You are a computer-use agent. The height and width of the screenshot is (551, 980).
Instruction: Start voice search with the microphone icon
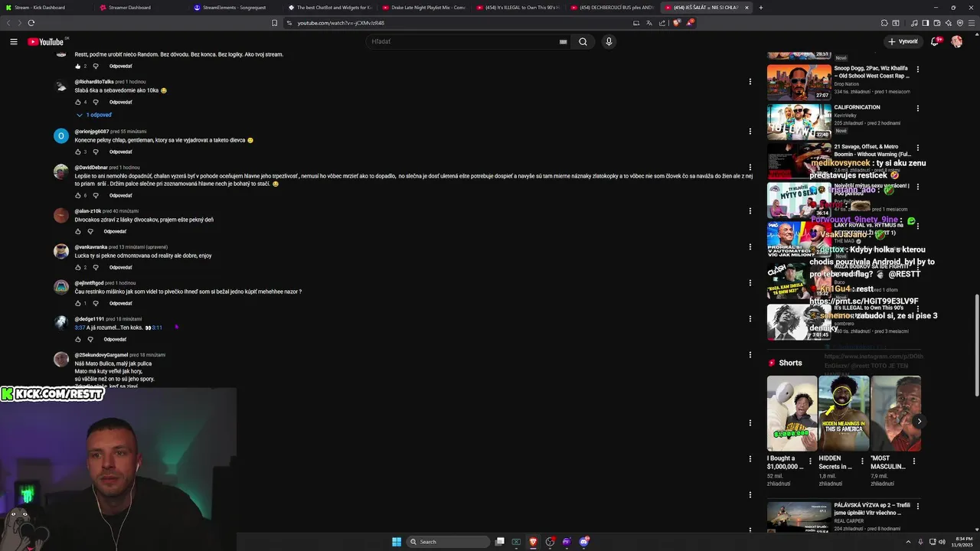pyautogui.click(x=609, y=41)
